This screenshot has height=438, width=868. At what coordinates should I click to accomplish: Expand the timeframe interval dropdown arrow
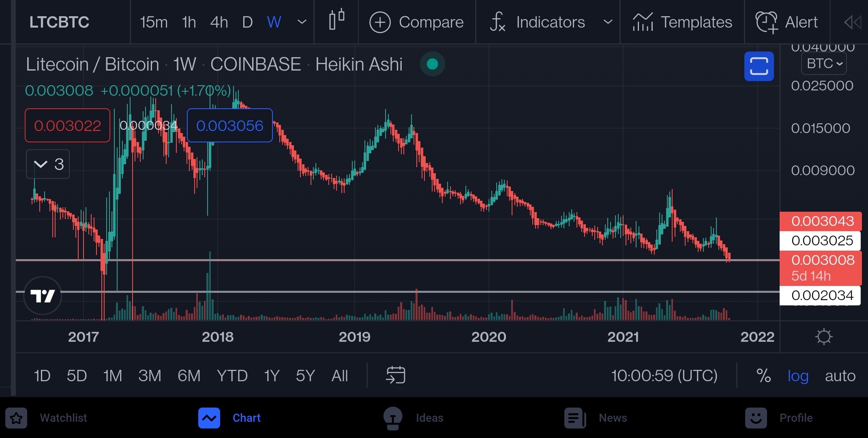coord(302,22)
